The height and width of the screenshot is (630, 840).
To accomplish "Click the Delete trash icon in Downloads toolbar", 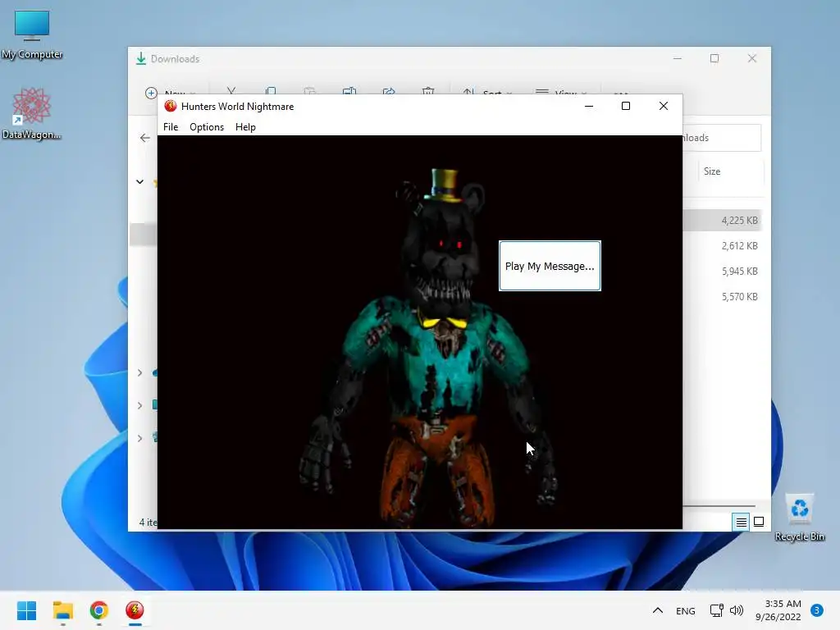I will click(x=427, y=92).
